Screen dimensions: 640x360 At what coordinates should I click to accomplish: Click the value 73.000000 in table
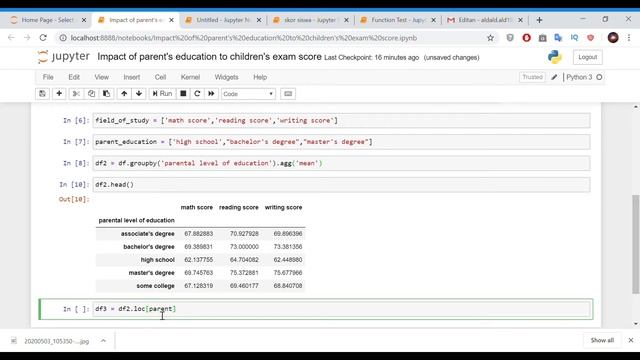click(244, 247)
